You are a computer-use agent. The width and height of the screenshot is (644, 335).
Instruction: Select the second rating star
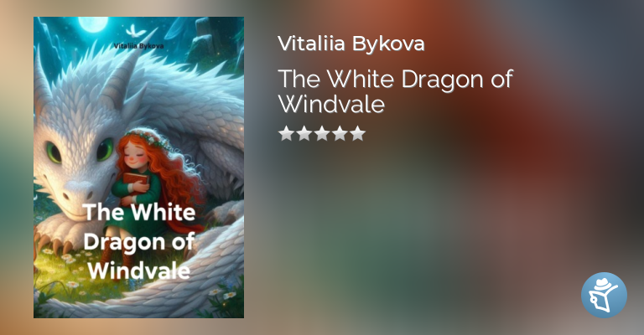[304, 134]
